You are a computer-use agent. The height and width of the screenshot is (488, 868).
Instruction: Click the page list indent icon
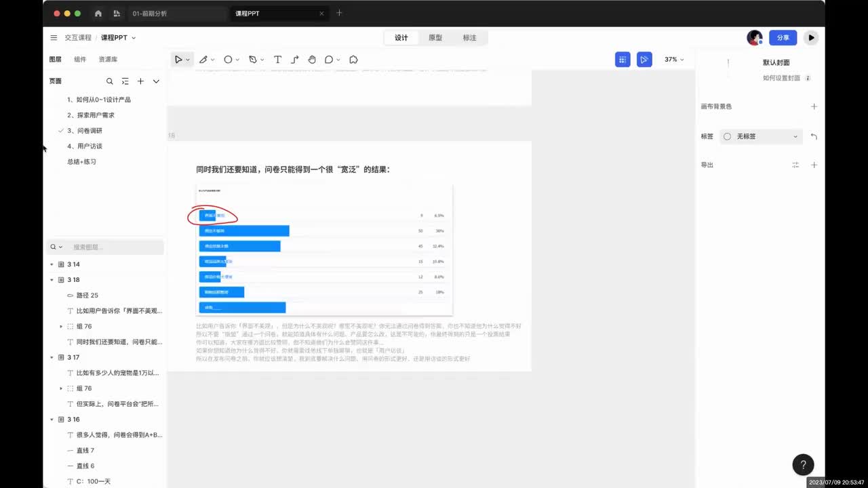(125, 81)
